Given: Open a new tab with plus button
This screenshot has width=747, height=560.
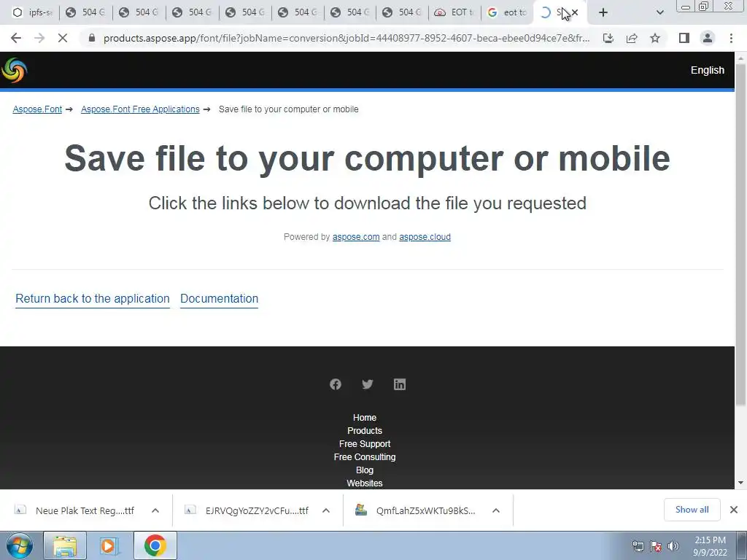Looking at the screenshot, I should pyautogui.click(x=603, y=12).
